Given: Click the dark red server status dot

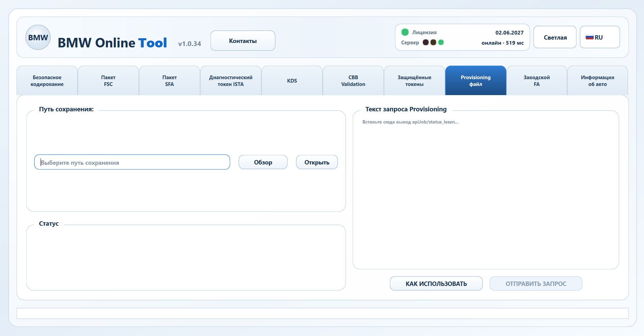Looking at the screenshot, I should (426, 42).
